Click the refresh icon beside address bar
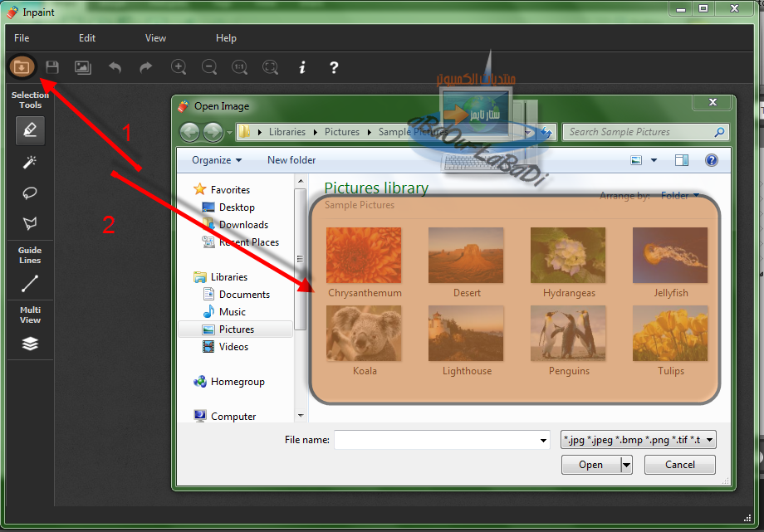This screenshot has height=532, width=764. point(546,132)
